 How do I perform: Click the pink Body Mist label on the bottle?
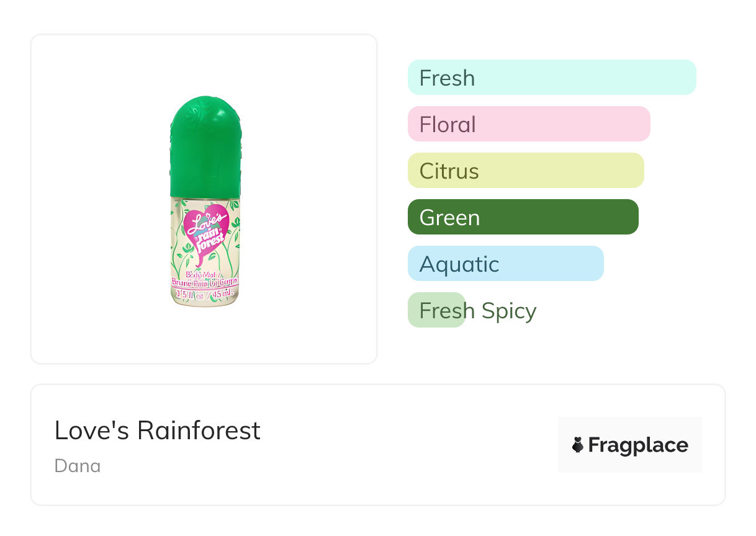(205, 277)
